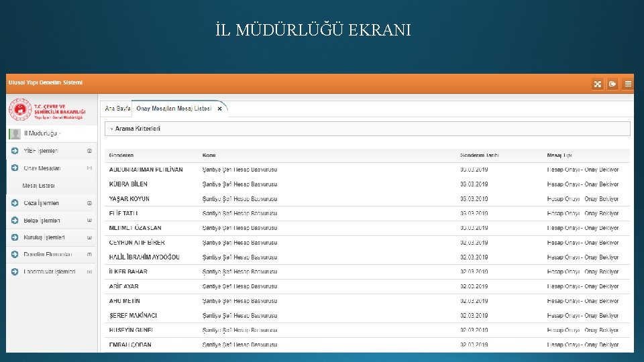
Task: Sort by the Konu column header
Action: pyautogui.click(x=209, y=155)
